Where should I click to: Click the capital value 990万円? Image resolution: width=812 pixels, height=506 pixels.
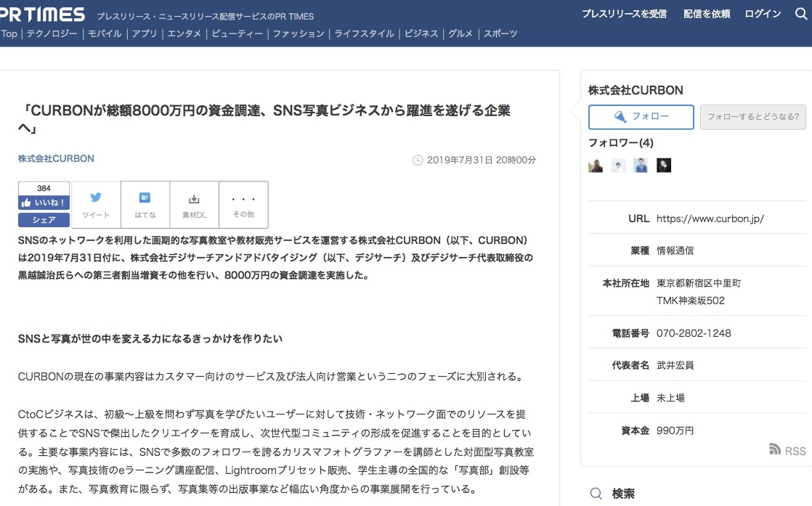(x=675, y=430)
